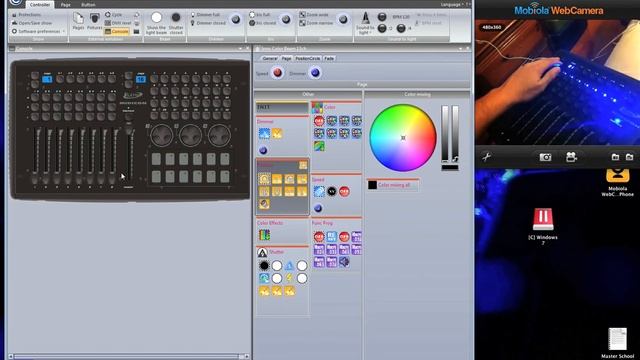Click Open/Save show
640x360 pixels.
[x=32, y=23]
